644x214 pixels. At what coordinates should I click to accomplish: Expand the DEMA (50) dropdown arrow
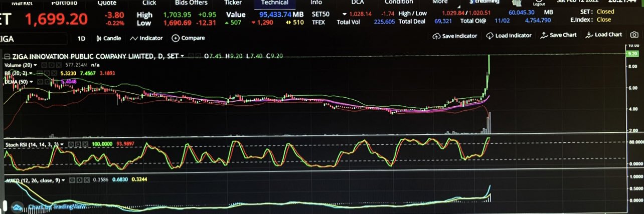[x=31, y=81]
